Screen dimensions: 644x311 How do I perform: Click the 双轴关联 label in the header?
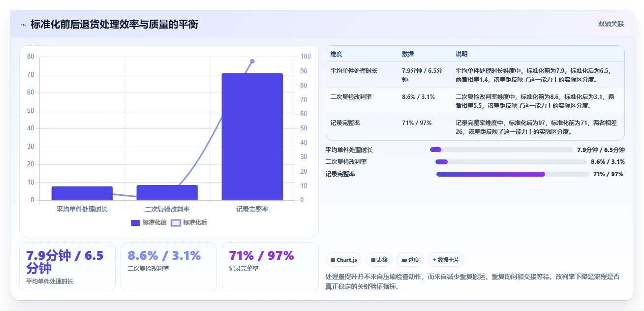coord(611,24)
